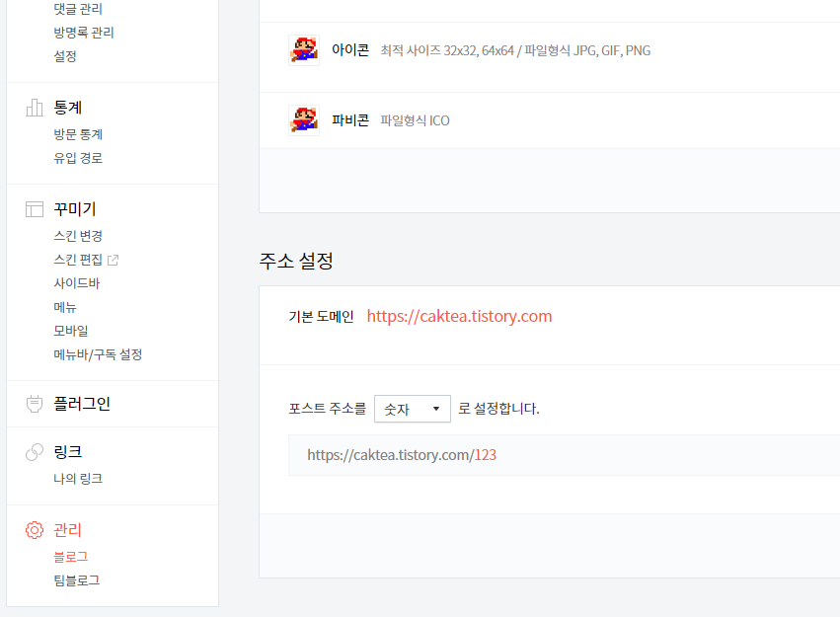Open the 플러그인 section
Screen dimensions: 840x617
click(82, 404)
